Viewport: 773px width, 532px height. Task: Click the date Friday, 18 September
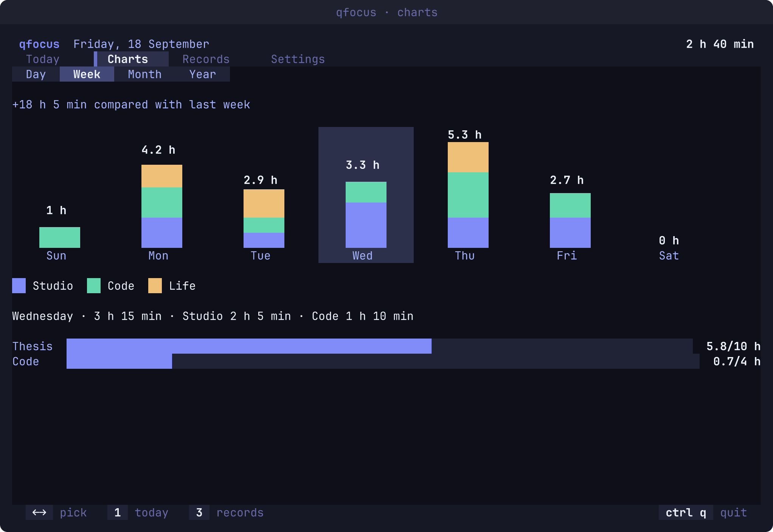tap(141, 44)
